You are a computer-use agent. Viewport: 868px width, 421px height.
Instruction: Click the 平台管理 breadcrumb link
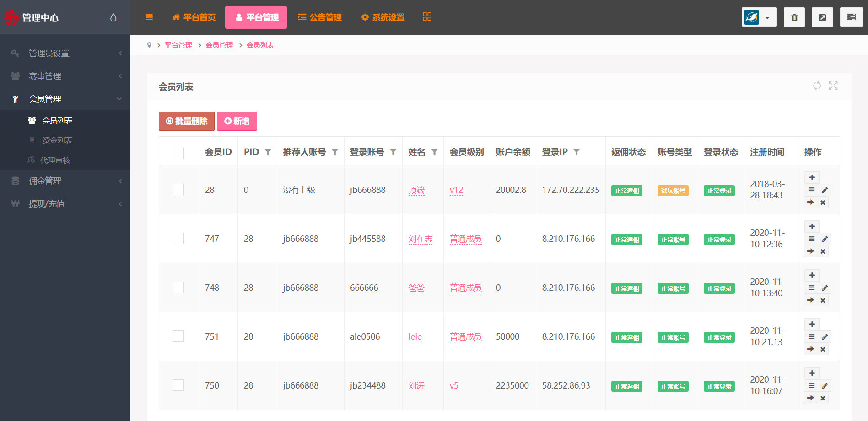click(x=178, y=45)
